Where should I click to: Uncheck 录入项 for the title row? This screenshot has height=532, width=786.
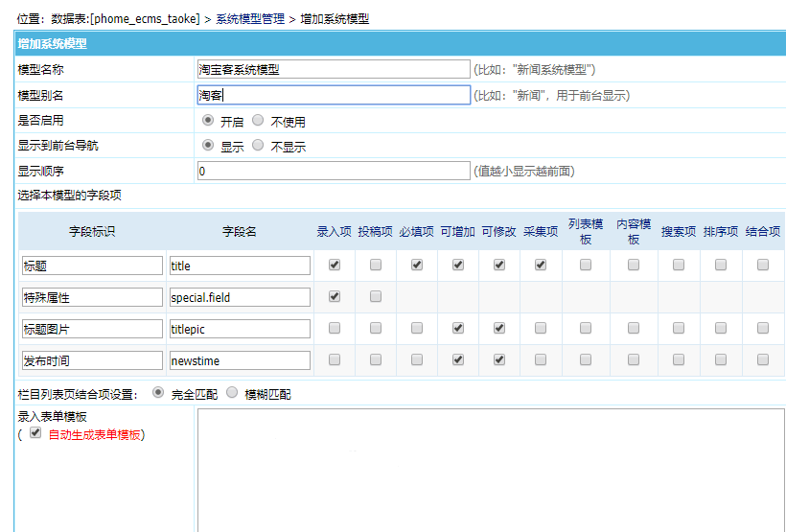335,265
